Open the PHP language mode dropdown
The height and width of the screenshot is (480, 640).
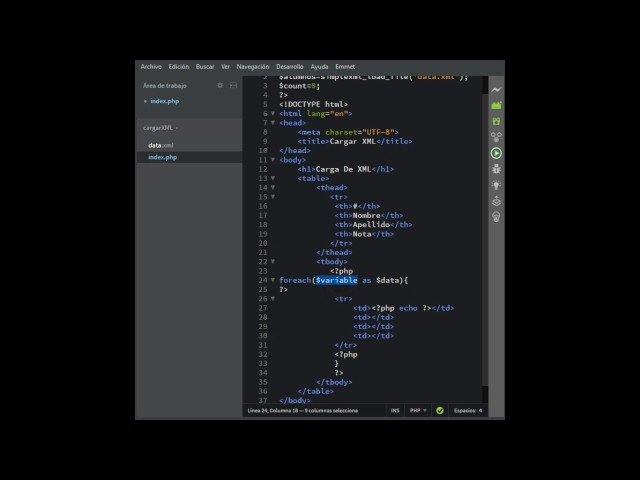(418, 411)
